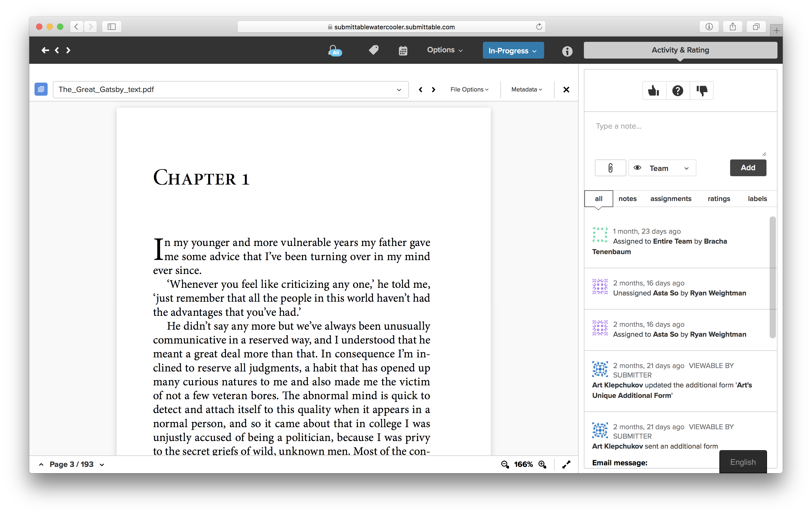Viewport: 812px width, 515px height.
Task: Rate with thumbs down
Action: coord(702,90)
